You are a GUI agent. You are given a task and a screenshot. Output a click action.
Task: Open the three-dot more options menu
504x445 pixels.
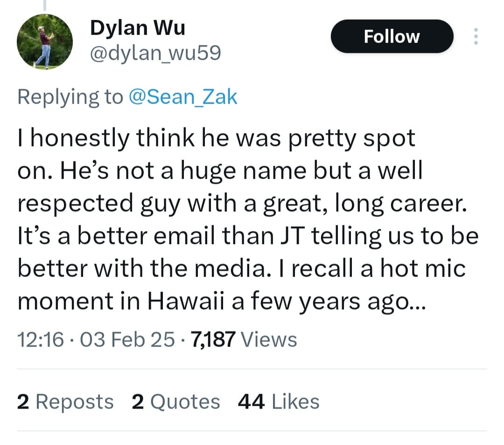(476, 36)
